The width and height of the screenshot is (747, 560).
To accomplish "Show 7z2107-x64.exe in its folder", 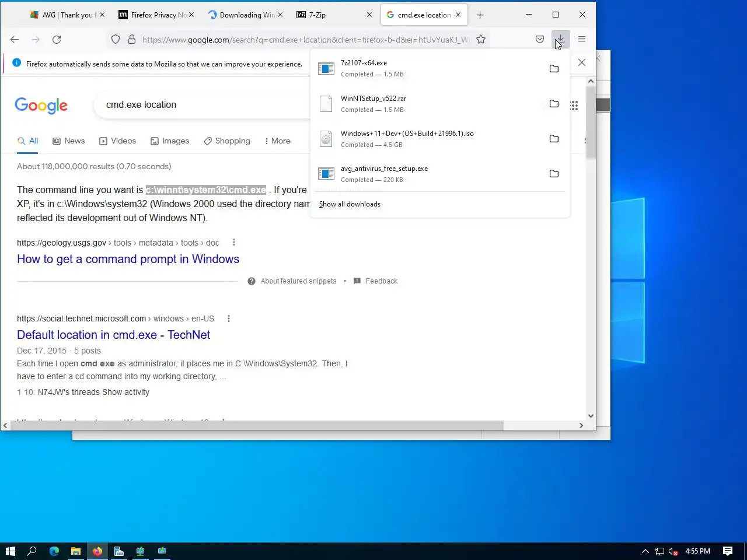I will click(554, 68).
